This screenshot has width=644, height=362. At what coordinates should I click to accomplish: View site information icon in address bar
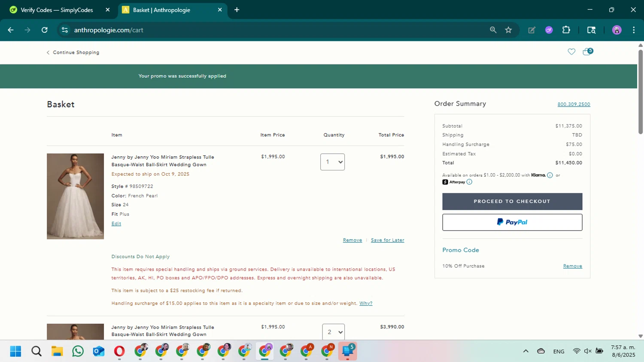(65, 30)
